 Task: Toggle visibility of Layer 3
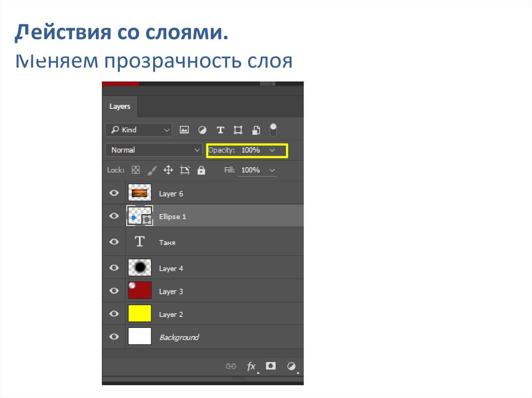(x=114, y=291)
